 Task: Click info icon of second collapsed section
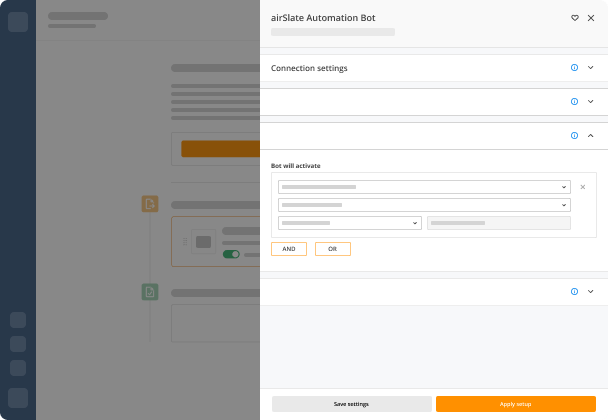(x=574, y=102)
